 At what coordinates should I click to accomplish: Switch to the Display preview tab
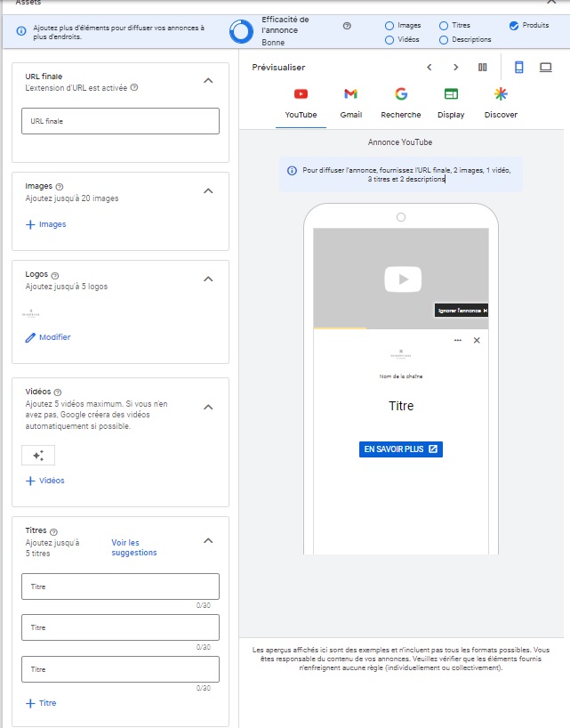click(x=451, y=104)
